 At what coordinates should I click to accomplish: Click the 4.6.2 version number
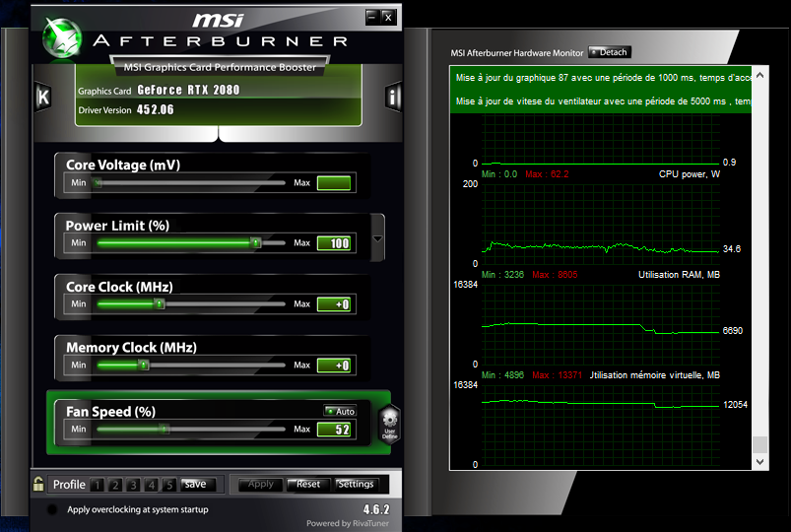click(376, 509)
